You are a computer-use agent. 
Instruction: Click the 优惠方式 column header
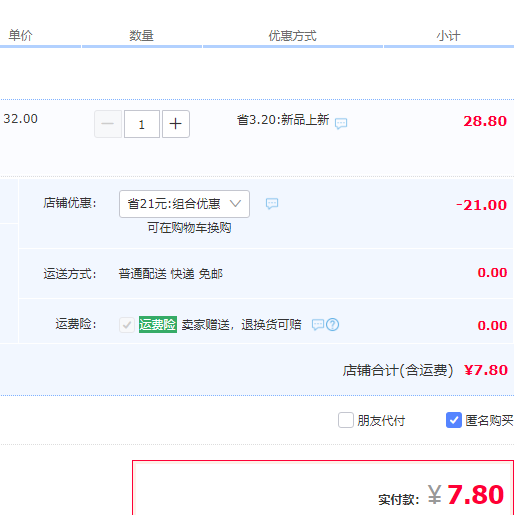point(292,36)
